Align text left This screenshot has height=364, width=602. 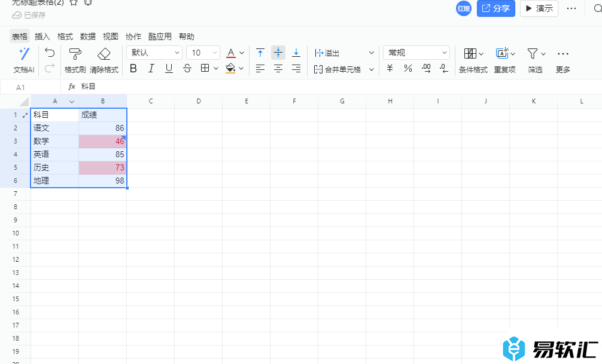[260, 69]
